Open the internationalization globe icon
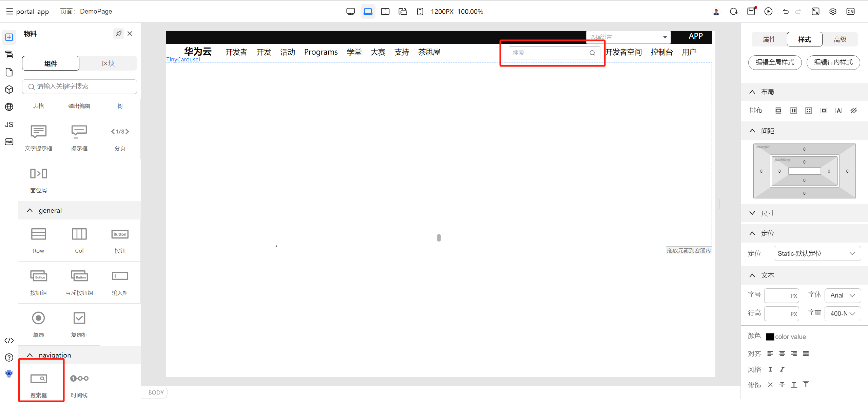 [x=9, y=107]
